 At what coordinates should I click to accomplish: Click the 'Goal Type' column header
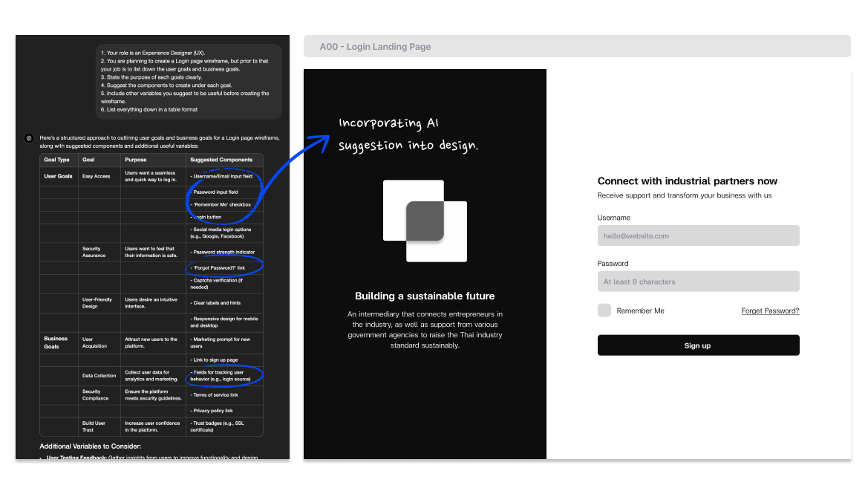click(56, 159)
